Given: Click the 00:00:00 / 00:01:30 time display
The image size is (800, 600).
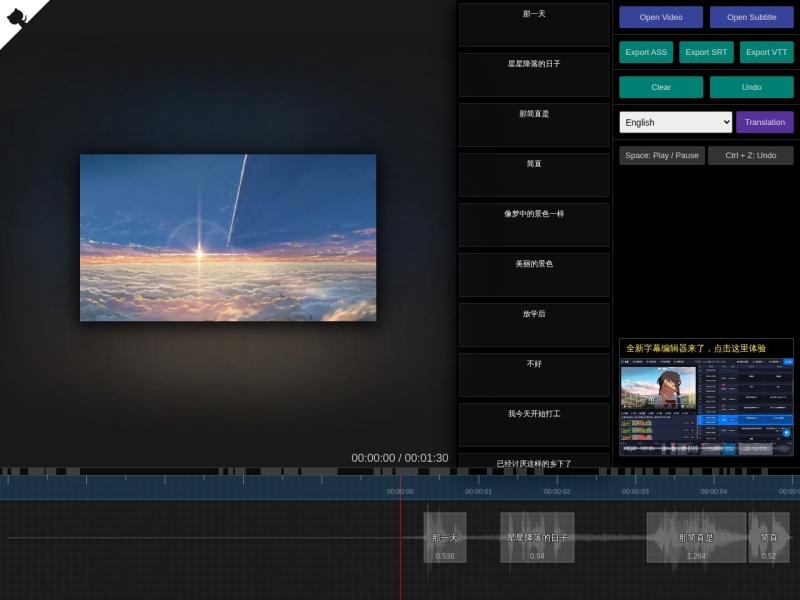Looking at the screenshot, I should pos(400,458).
